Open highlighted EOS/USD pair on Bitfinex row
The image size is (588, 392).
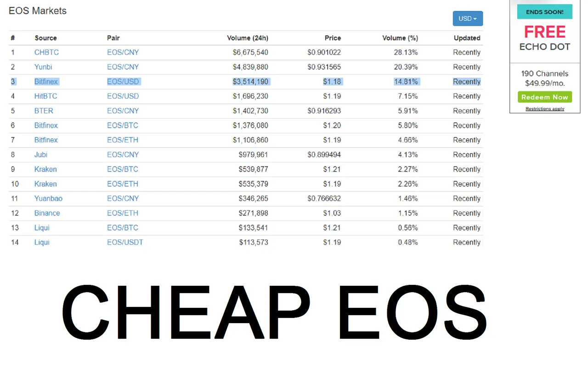[x=123, y=82]
